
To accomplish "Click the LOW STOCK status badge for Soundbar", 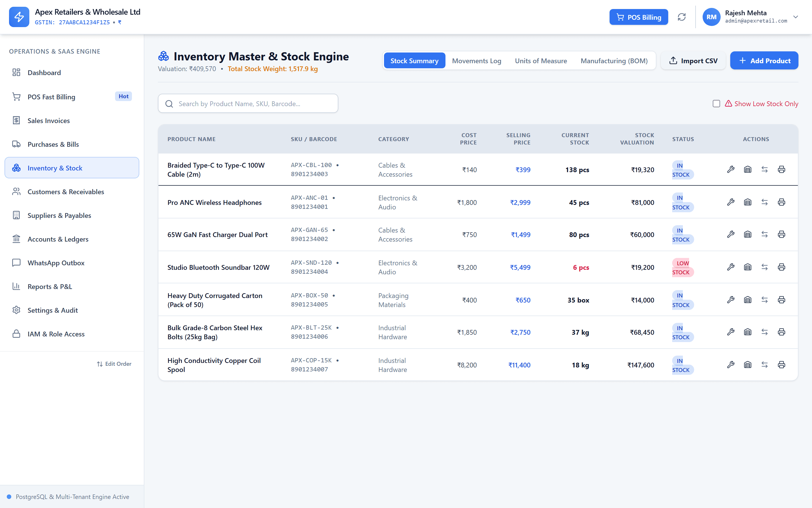I will click(683, 268).
